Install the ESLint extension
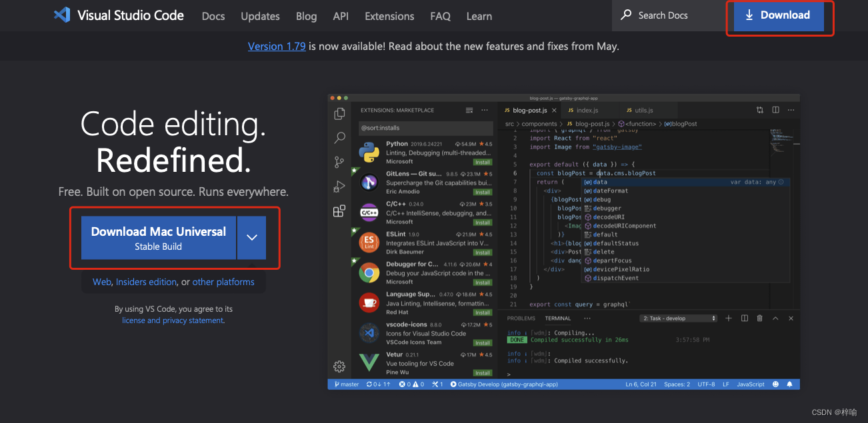This screenshot has height=423, width=868. pos(483,252)
